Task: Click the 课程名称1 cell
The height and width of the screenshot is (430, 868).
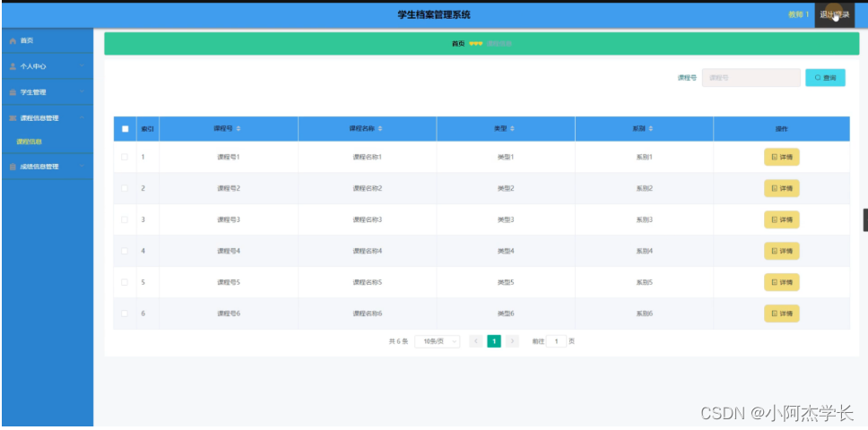Action: (x=368, y=157)
